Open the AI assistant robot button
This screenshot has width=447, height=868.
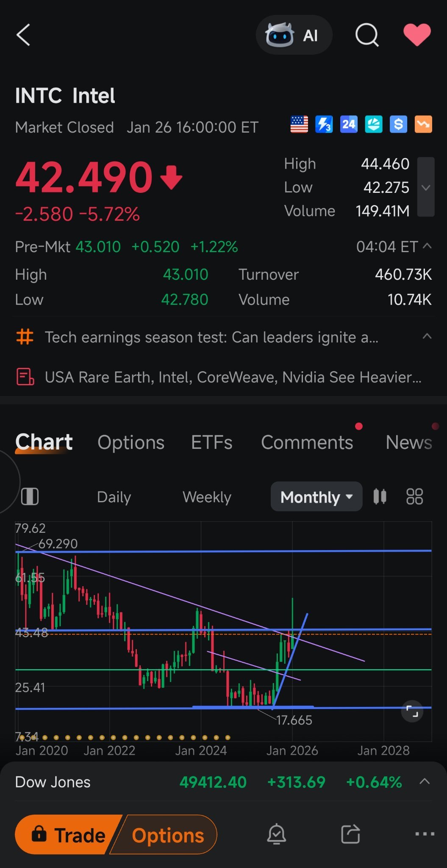(294, 35)
